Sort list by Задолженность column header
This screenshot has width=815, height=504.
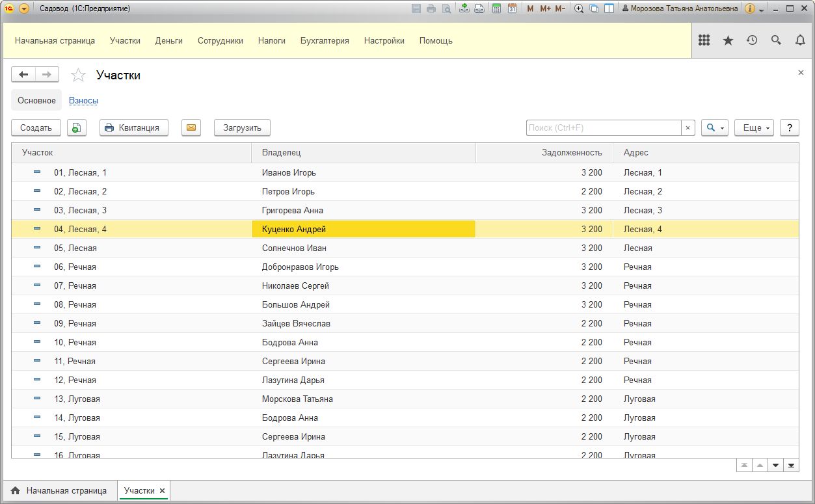coord(572,153)
